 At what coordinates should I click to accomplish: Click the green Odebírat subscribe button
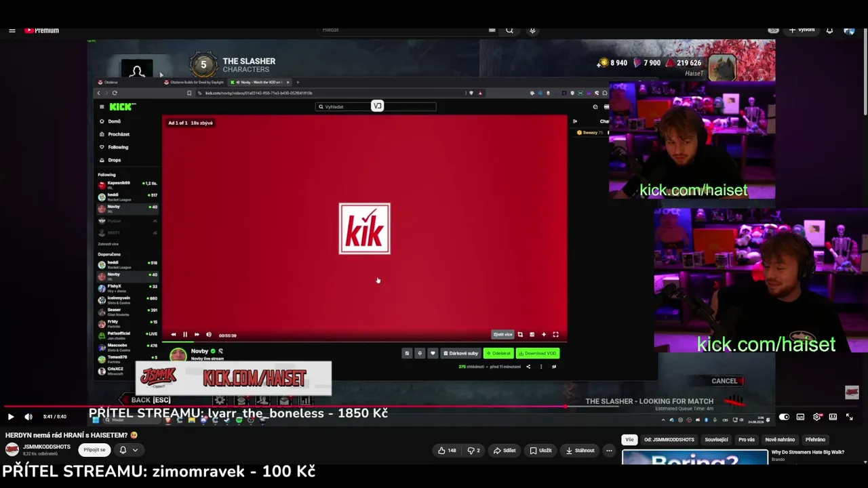[x=498, y=353]
